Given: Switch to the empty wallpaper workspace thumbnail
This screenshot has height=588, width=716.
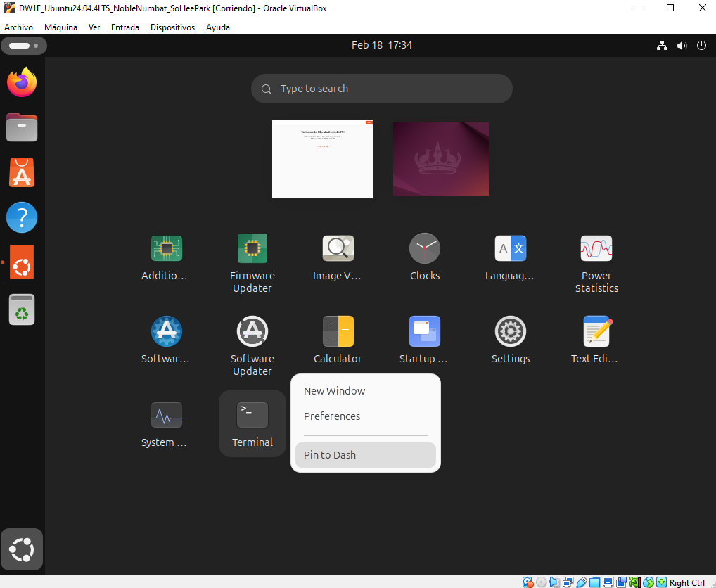Looking at the screenshot, I should coord(441,159).
